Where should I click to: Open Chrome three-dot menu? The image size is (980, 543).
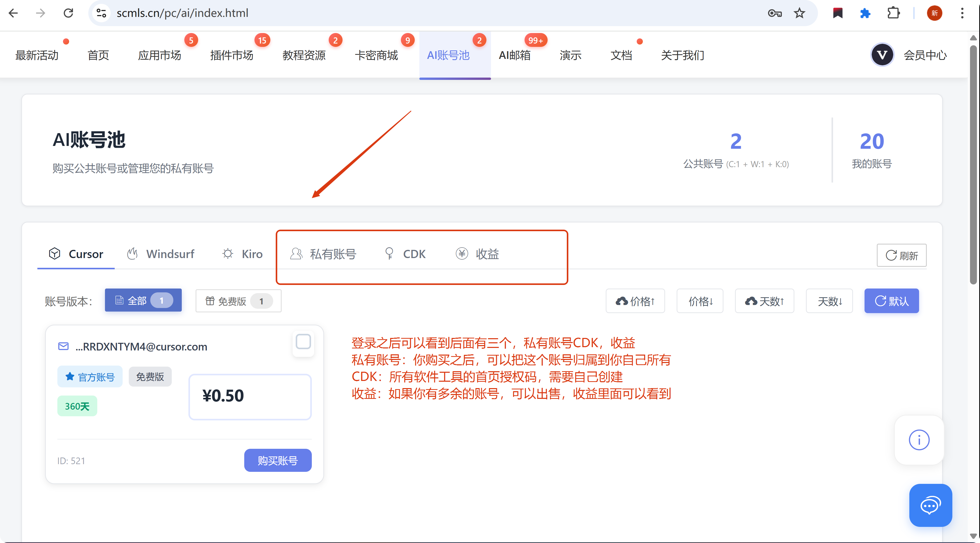962,13
